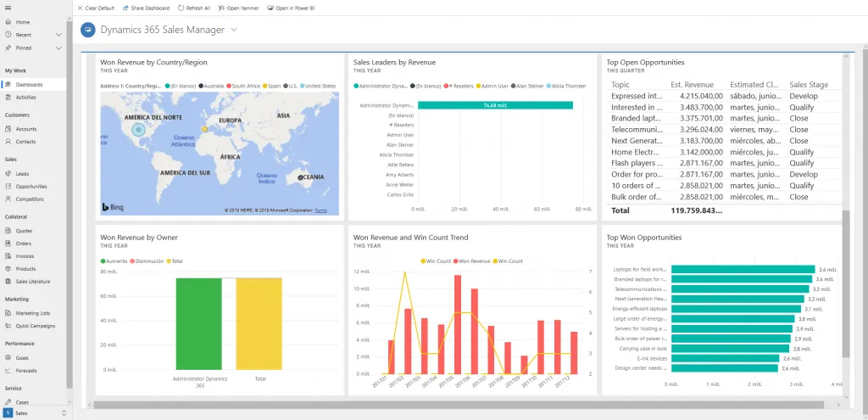The height and width of the screenshot is (420, 868).
Task: Click Dynamics 365 Sales Manager title
Action: pos(162,30)
